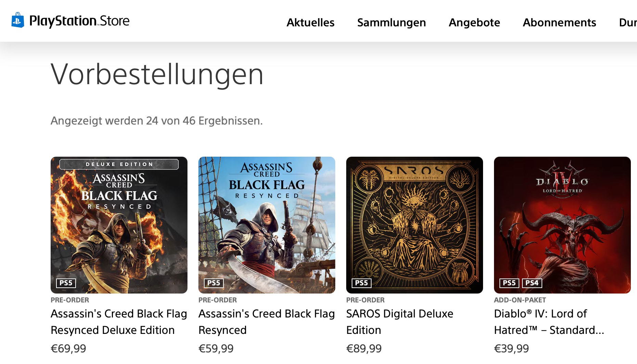Viewport: 637px width, 364px height.
Task: Click the Diablo IV Lord of Hatred title
Action: (549, 322)
